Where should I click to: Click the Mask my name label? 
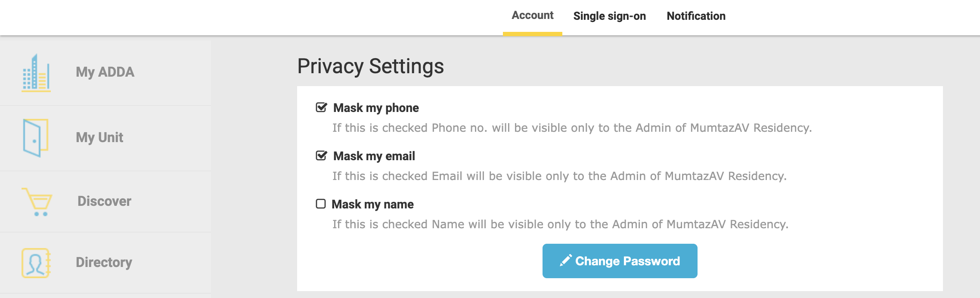372,204
